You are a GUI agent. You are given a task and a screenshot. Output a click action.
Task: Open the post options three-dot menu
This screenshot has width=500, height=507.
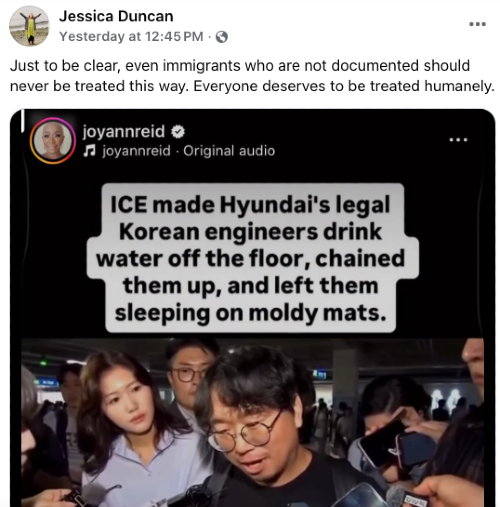pos(477,24)
